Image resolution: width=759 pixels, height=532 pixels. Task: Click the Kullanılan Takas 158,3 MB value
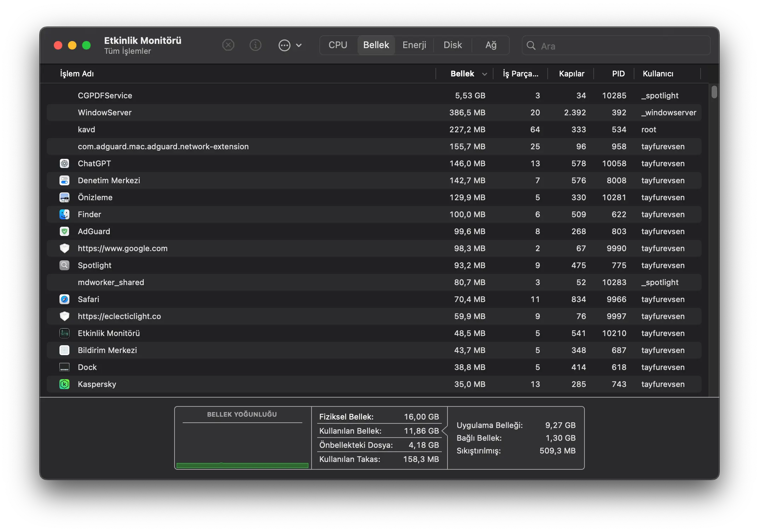pyautogui.click(x=421, y=459)
